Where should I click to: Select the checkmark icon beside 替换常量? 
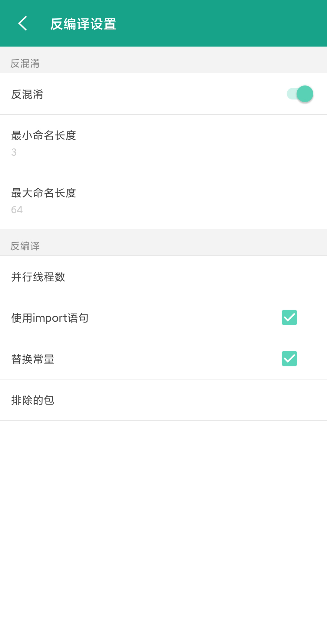tap(289, 359)
